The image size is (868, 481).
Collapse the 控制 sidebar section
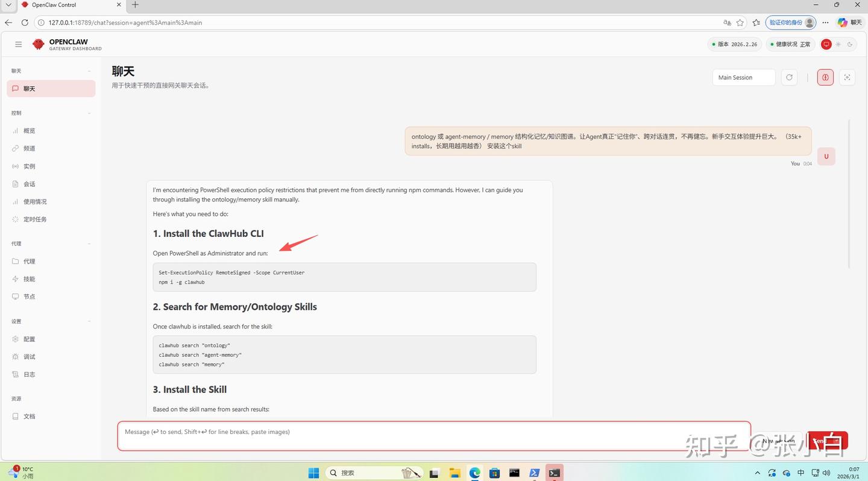[89, 113]
